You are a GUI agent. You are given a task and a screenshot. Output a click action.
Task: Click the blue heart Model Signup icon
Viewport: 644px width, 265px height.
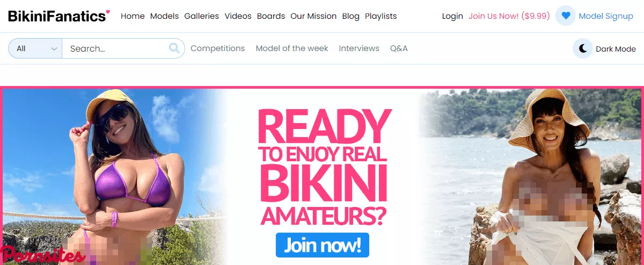point(566,16)
